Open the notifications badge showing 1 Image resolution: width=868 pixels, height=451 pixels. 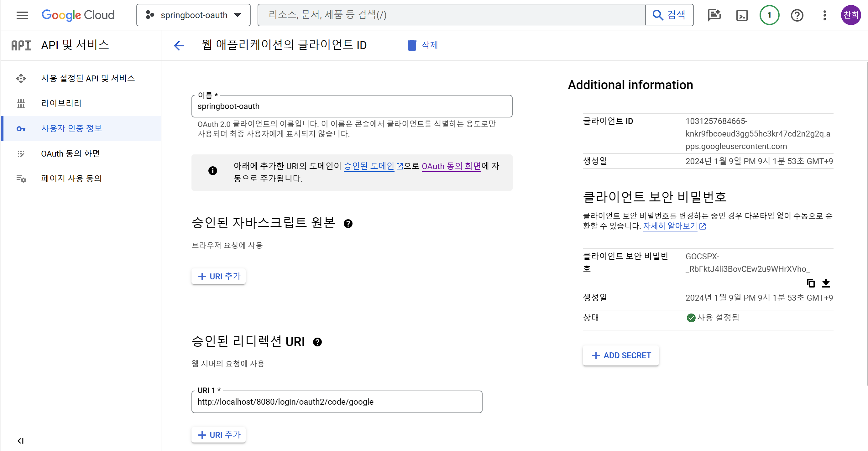(769, 15)
